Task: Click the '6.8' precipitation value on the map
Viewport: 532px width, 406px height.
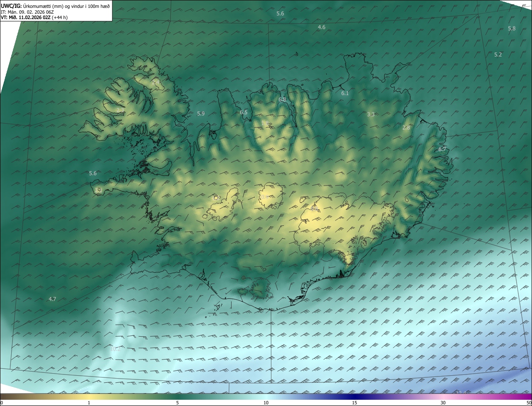Action: [x=282, y=99]
